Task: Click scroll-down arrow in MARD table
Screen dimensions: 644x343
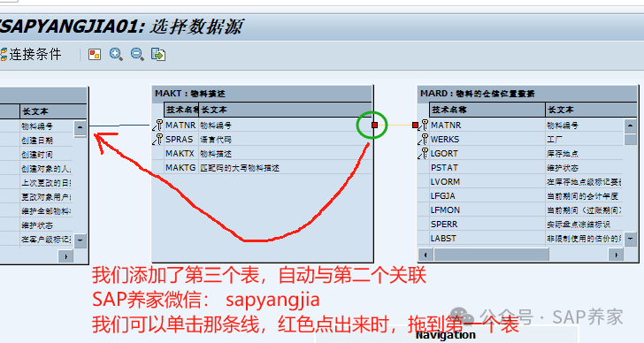Action: [630, 240]
